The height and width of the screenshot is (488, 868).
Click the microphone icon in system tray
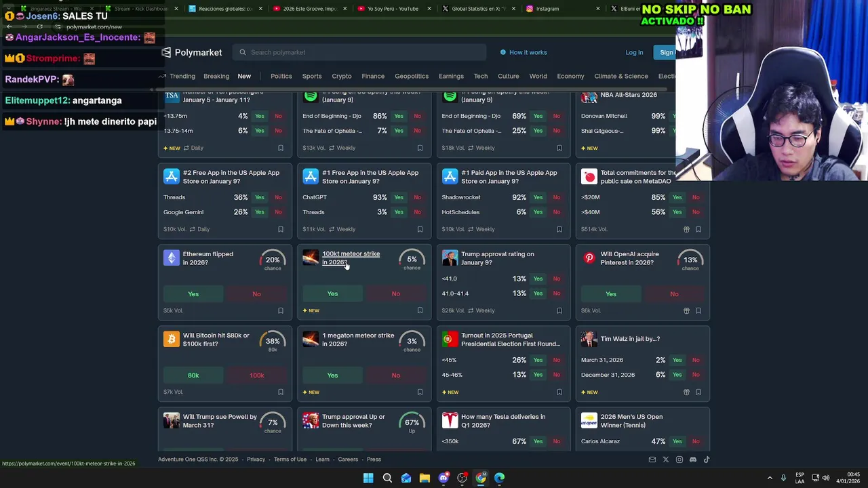click(784, 478)
